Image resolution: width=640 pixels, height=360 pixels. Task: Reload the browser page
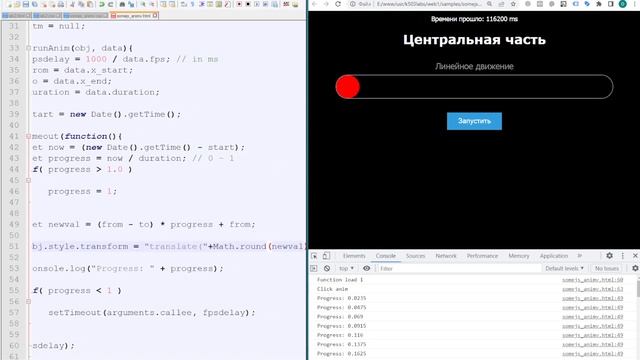(x=338, y=4)
